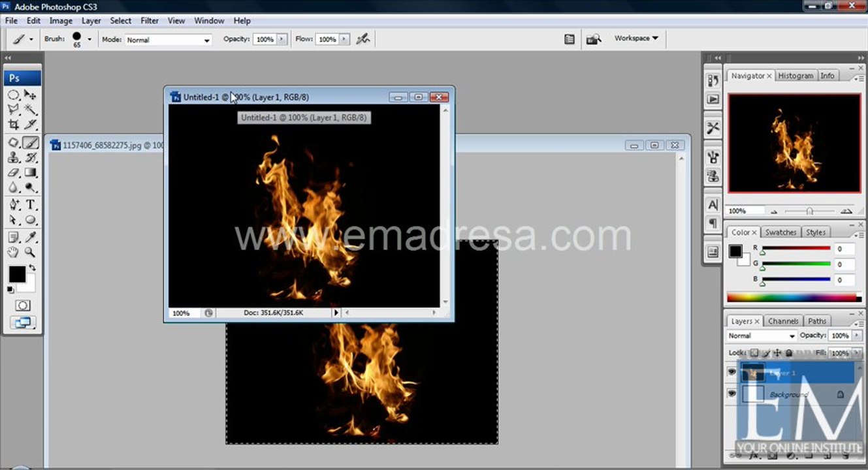The width and height of the screenshot is (868, 470).
Task: Select the Magic Wand tool
Action: (30, 110)
